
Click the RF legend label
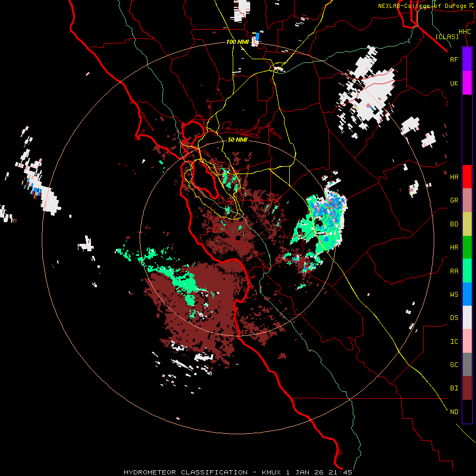(x=454, y=59)
